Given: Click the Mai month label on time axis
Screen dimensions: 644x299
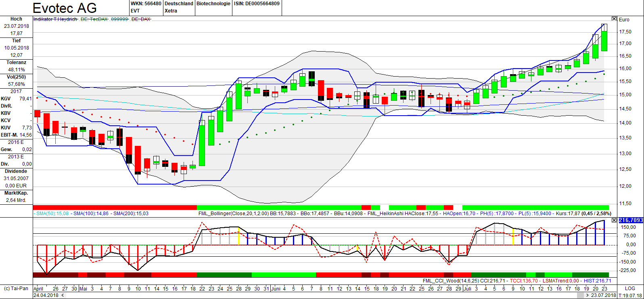Looking at the screenshot, I should coord(83,289).
